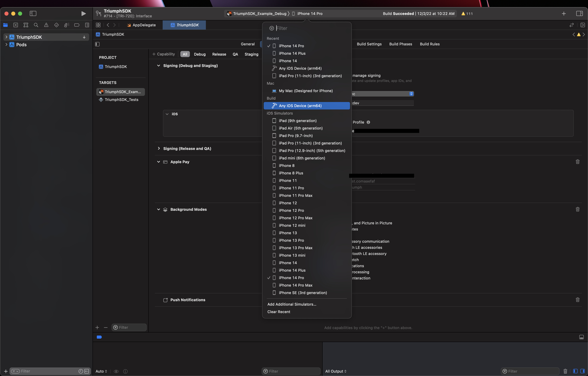
Task: Expand Signing (Release and QA) section
Action: tap(159, 148)
